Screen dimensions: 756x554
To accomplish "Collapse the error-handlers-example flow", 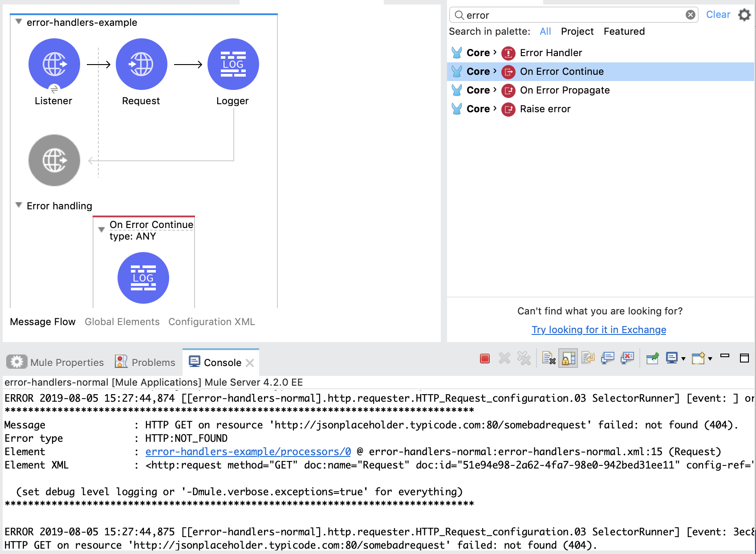I will pyautogui.click(x=19, y=22).
